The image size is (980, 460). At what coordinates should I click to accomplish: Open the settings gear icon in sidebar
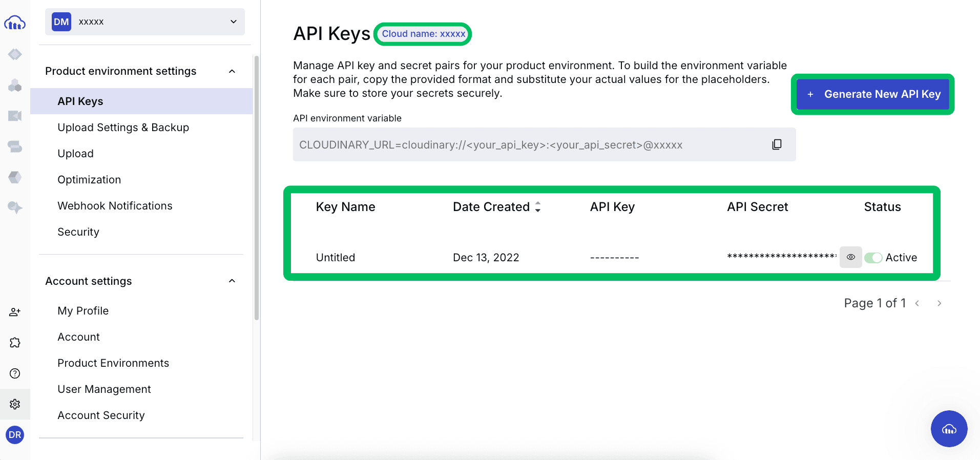(x=15, y=404)
